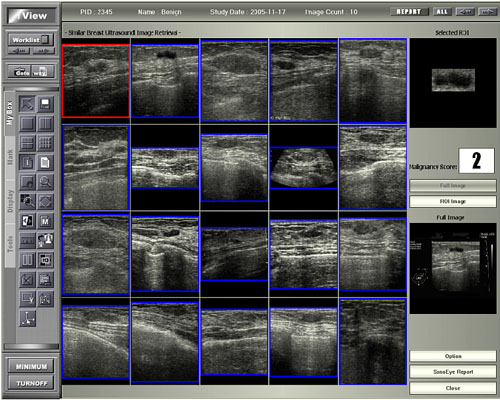The image size is (500, 400).
Task: Toggle the flip horizontal icon
Action: [27, 221]
